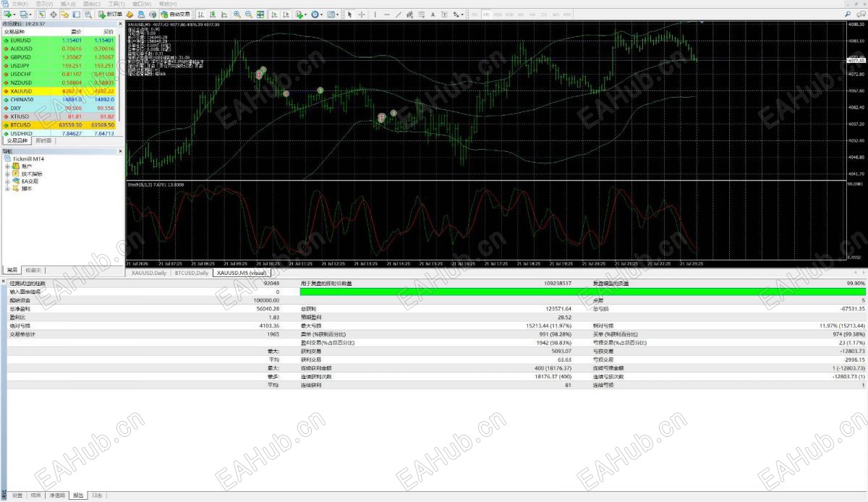
Task: Expand the 技术指标 indicators tree node
Action: (x=7, y=174)
